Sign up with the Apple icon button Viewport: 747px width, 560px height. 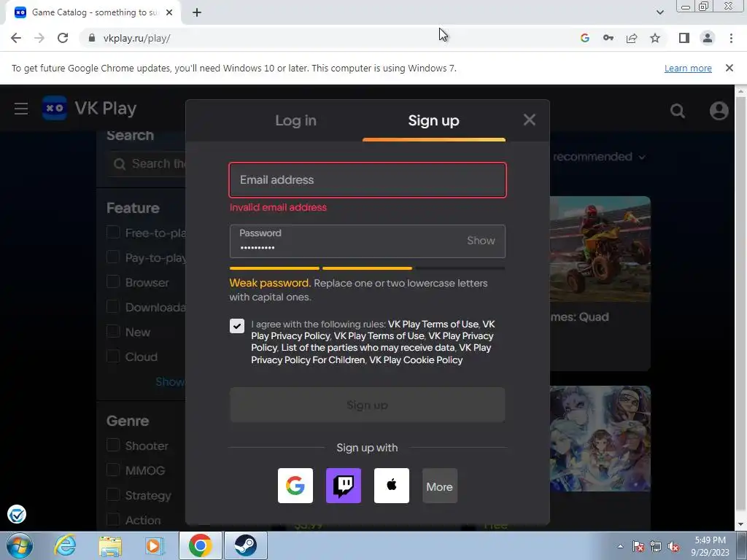(392, 485)
